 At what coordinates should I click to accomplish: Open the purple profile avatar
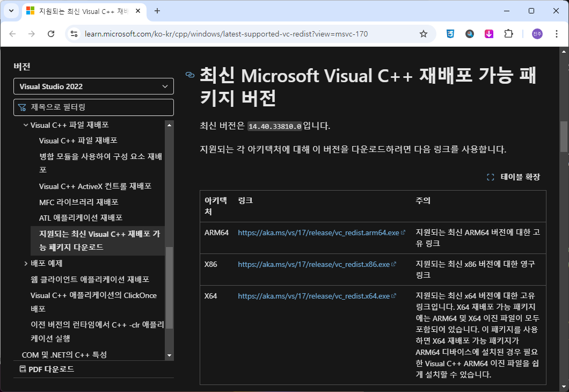pyautogui.click(x=537, y=34)
